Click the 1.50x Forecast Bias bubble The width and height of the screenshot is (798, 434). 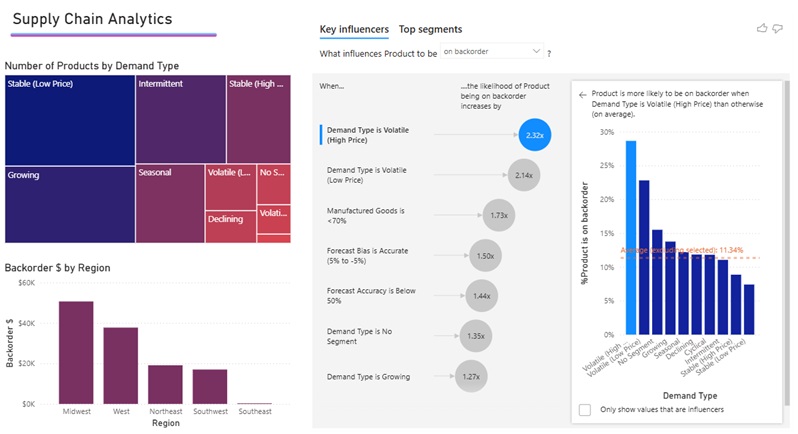pyautogui.click(x=486, y=256)
